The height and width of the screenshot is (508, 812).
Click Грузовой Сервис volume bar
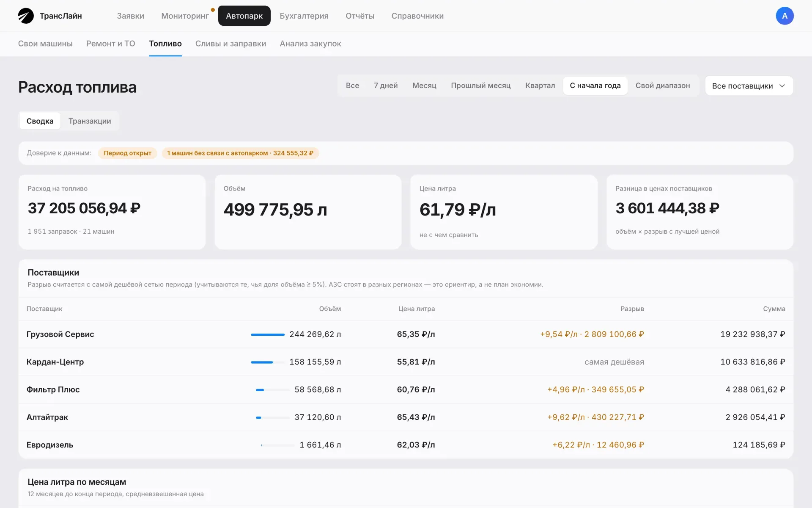point(268,335)
